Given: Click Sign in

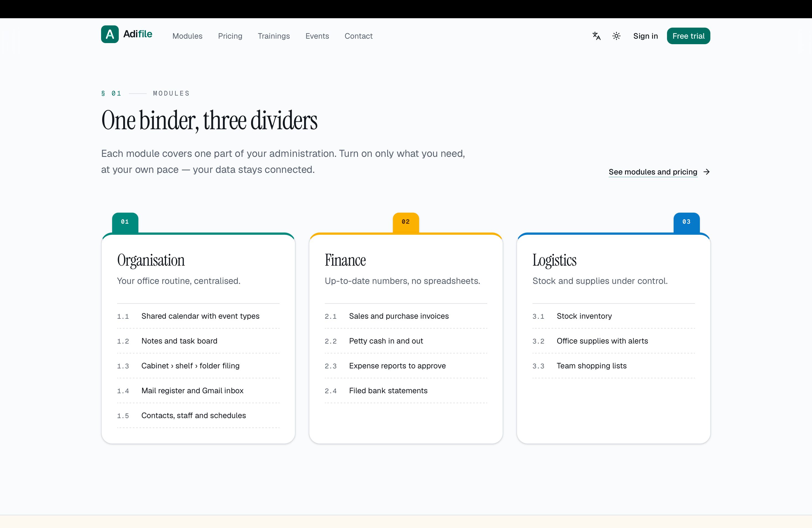Looking at the screenshot, I should click(x=645, y=36).
